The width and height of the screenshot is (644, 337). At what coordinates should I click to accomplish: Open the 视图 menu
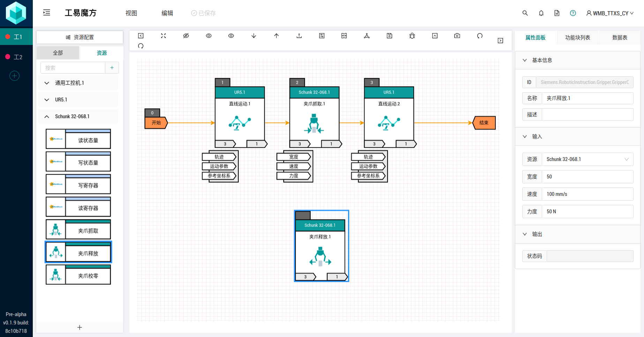(131, 13)
